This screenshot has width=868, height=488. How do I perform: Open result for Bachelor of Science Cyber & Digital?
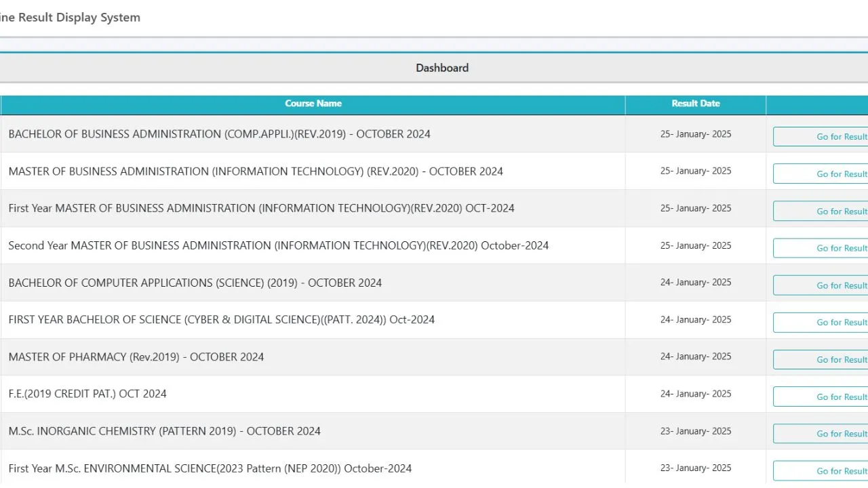[x=834, y=322]
